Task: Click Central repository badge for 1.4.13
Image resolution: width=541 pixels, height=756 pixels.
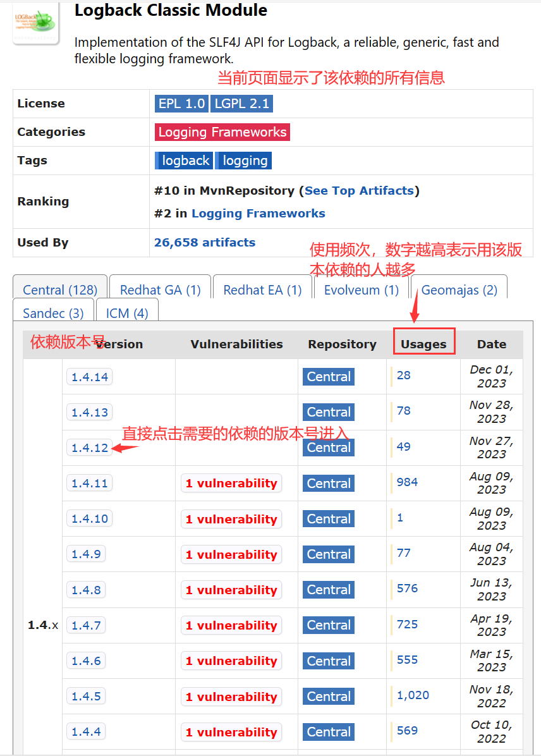Action: point(329,412)
